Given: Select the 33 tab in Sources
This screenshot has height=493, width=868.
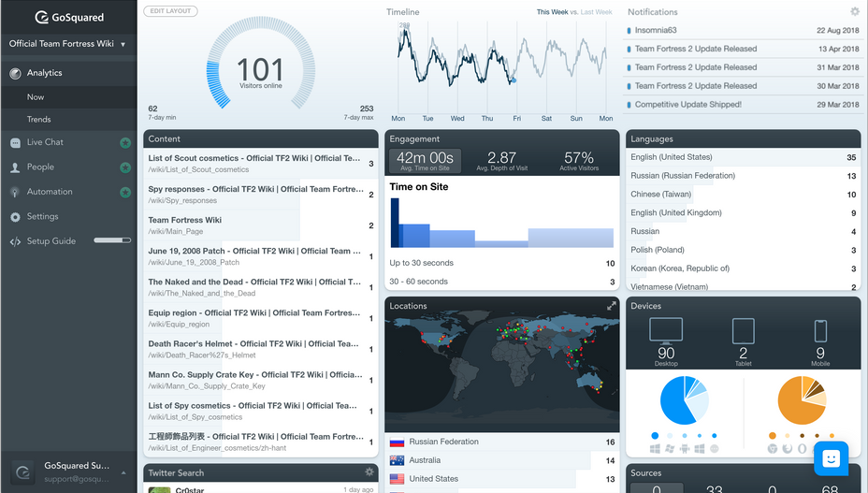Looking at the screenshot, I should (x=714, y=488).
